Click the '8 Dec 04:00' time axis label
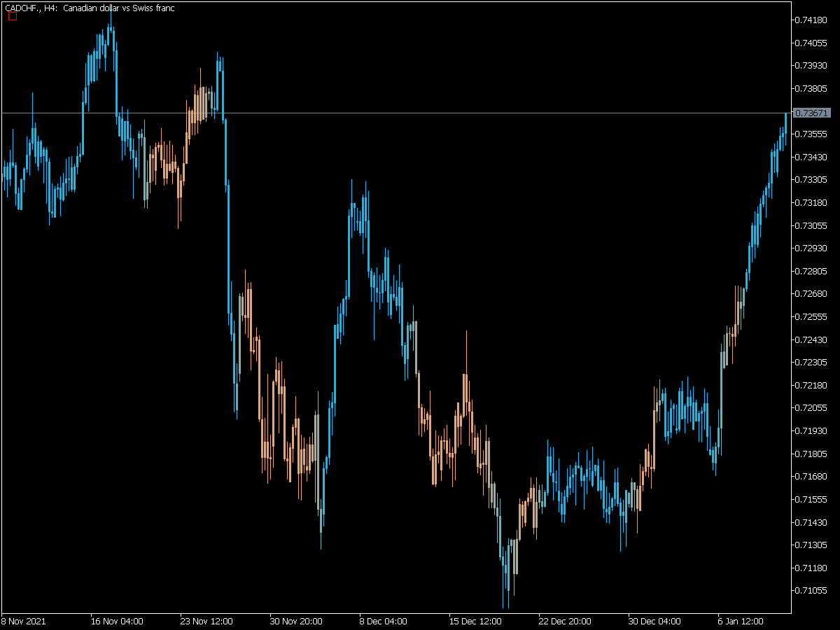This screenshot has width=840, height=630. [x=384, y=622]
